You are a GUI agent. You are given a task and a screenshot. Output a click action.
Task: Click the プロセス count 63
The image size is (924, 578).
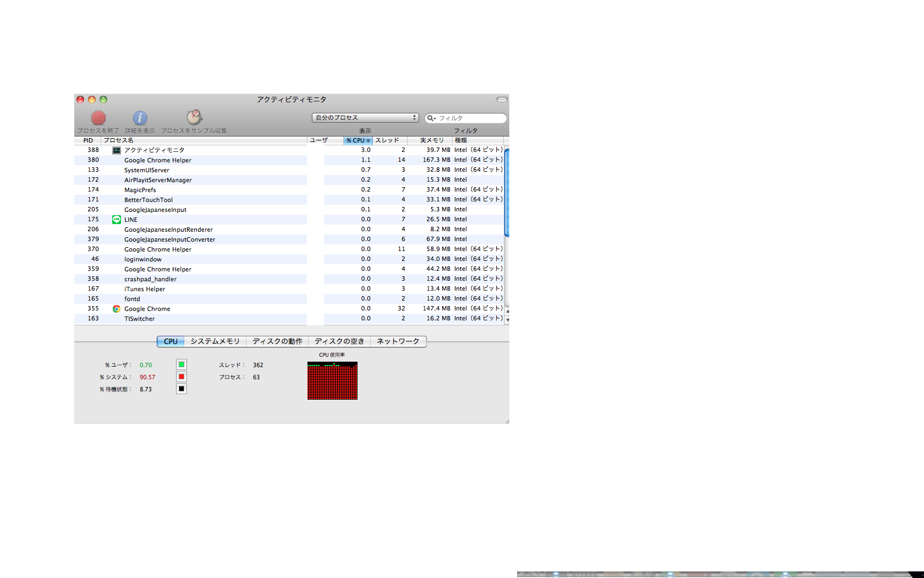(256, 377)
